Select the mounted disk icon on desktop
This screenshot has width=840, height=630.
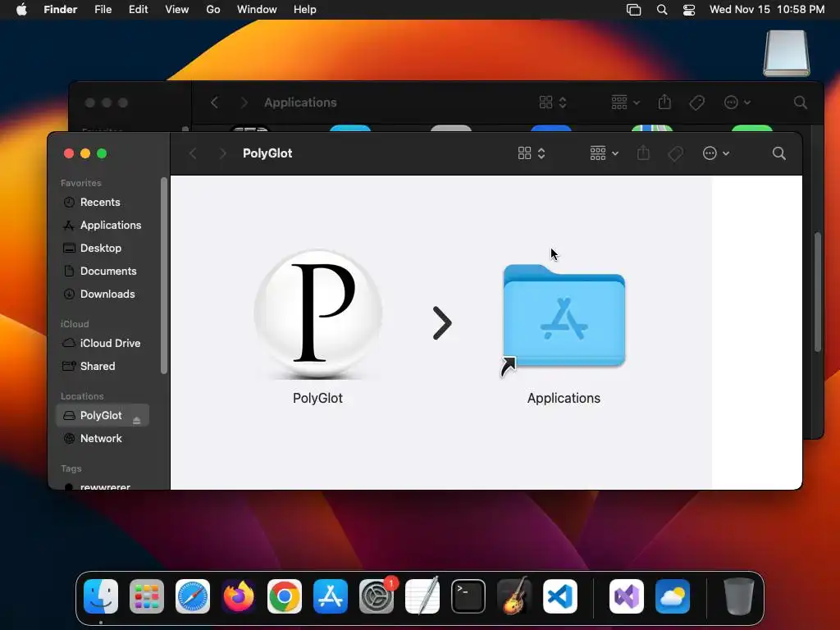pos(787,53)
